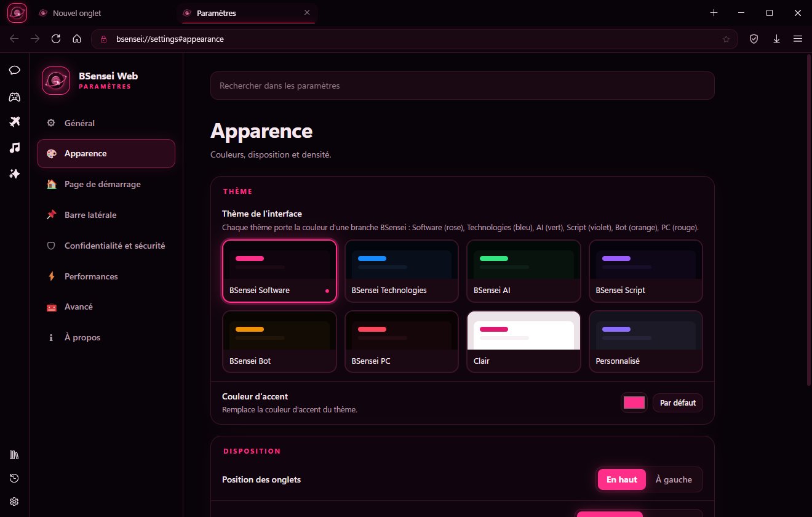Click the Rechercher dans les paramètres field
This screenshot has height=517, width=812.
(x=463, y=86)
